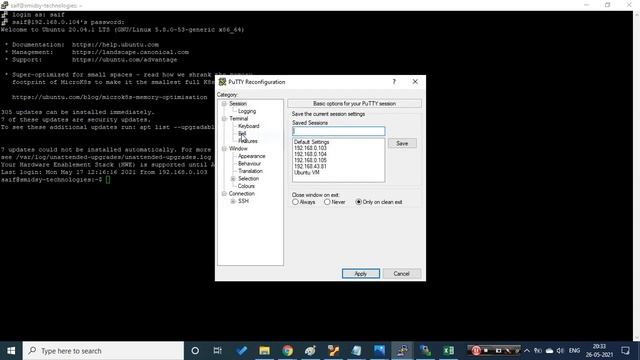Click the Apply button
Screen dimensions: 640x360
tap(361, 274)
